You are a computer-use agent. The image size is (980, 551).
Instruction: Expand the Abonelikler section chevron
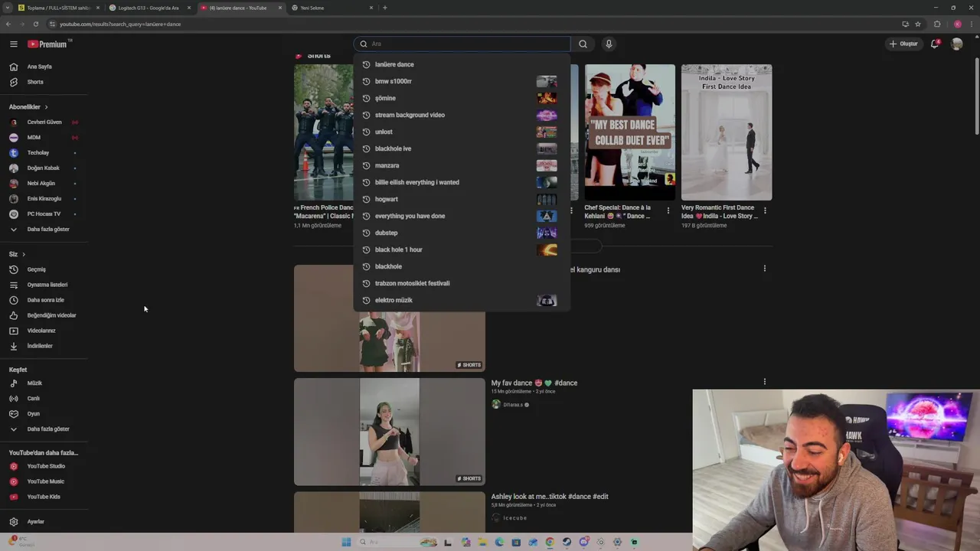click(x=46, y=107)
